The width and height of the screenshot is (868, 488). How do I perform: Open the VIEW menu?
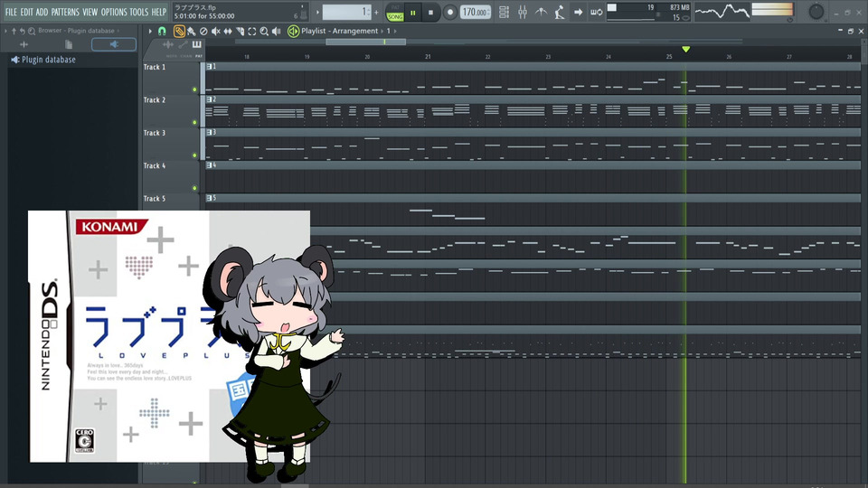click(90, 12)
